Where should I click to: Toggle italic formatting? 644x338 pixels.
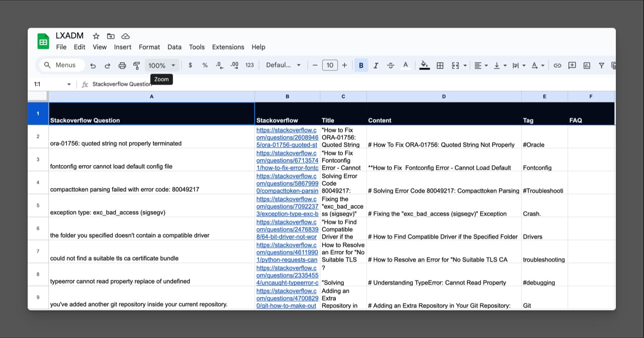376,65
